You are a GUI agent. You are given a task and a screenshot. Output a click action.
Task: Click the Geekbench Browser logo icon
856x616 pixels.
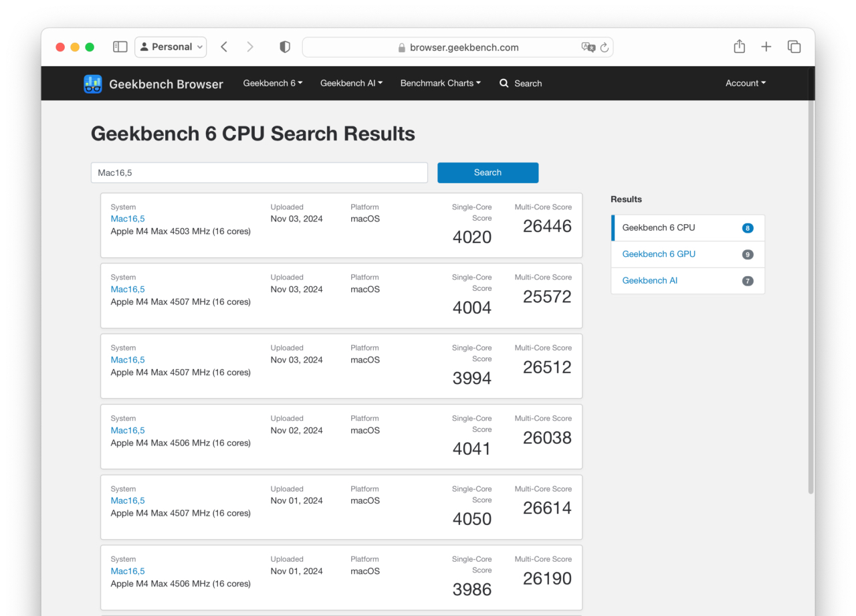tap(93, 84)
